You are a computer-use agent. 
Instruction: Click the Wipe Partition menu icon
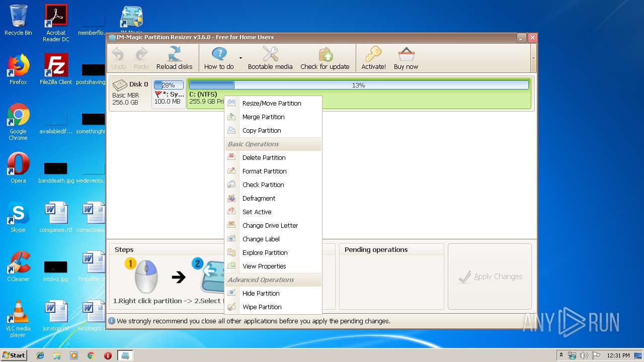pyautogui.click(x=231, y=307)
